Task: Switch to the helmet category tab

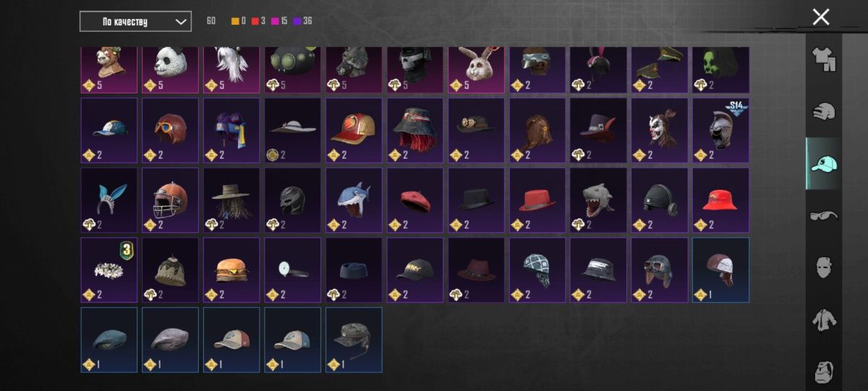Action: pyautogui.click(x=823, y=112)
